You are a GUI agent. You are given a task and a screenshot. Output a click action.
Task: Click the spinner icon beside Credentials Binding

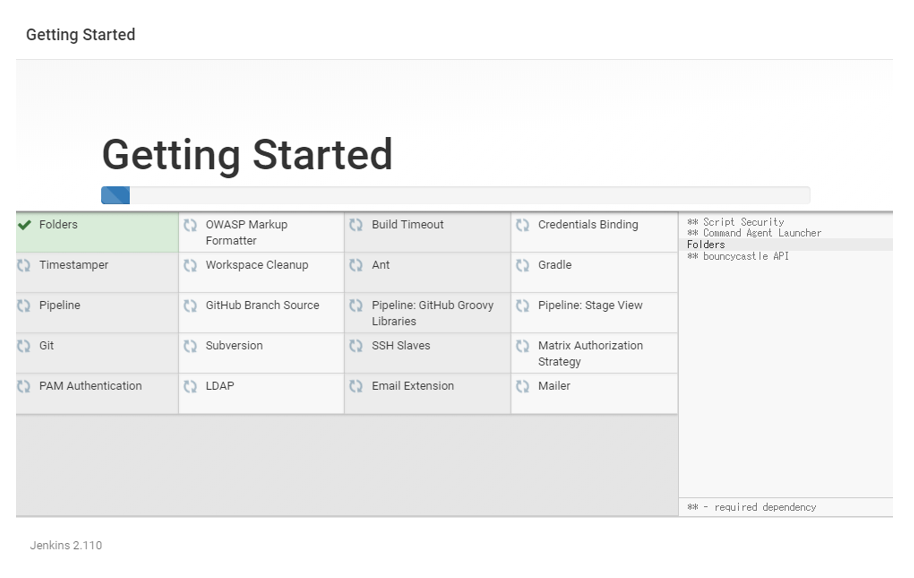point(522,225)
